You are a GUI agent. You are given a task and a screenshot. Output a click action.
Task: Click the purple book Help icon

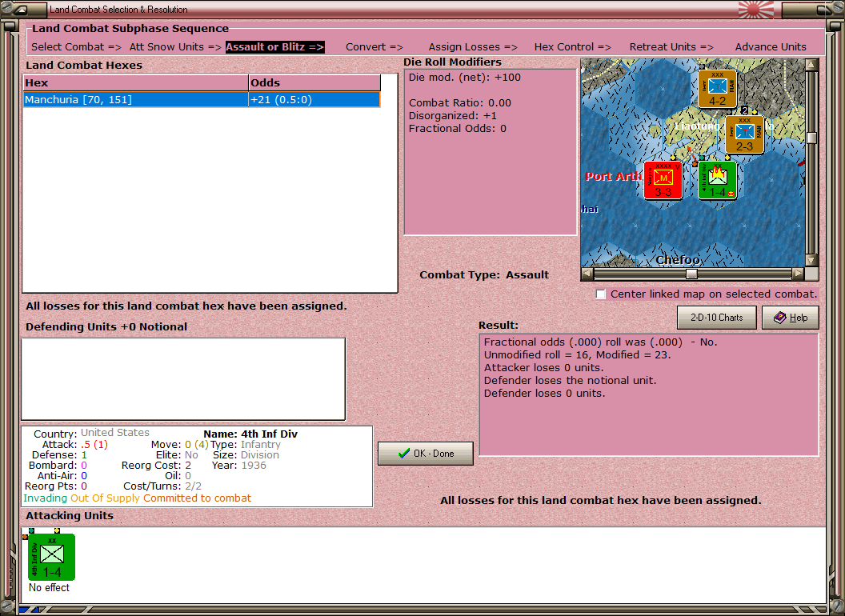[x=780, y=318]
